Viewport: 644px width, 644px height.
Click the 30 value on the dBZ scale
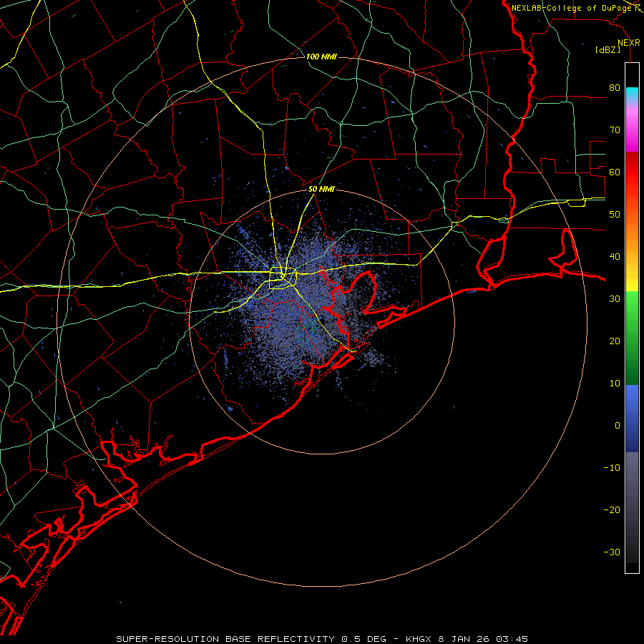[x=615, y=299]
